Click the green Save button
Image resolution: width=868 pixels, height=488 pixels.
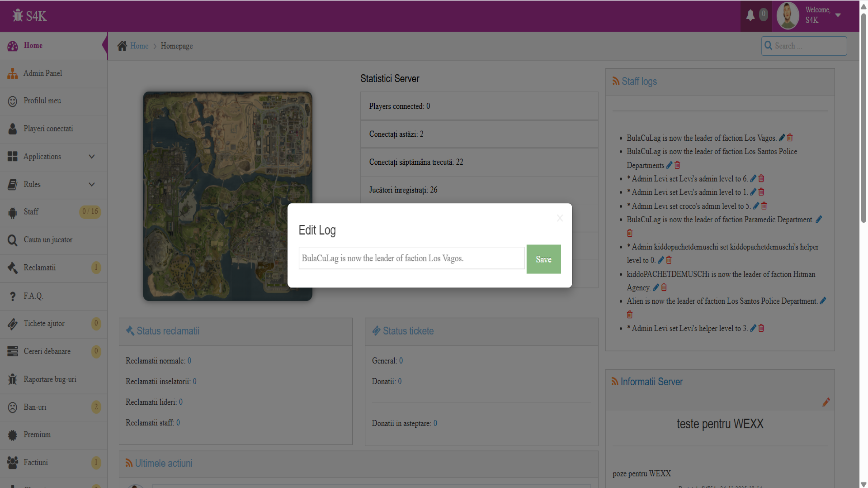(x=544, y=259)
